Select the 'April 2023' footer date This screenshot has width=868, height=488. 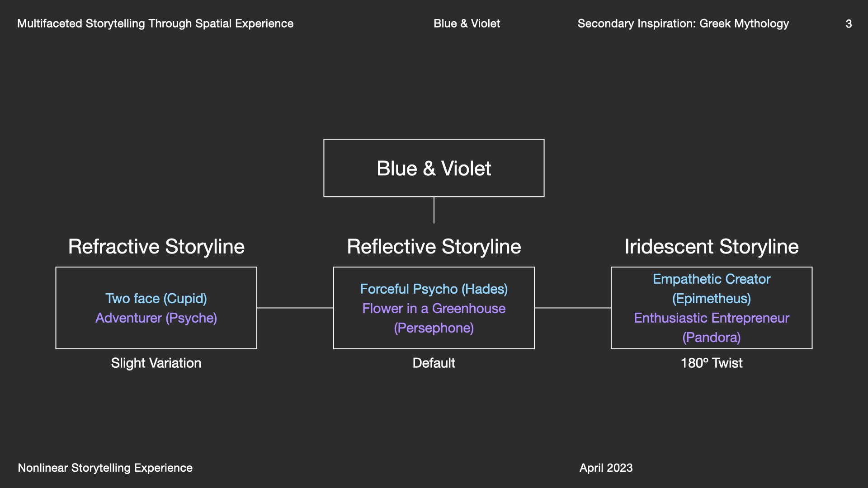[606, 468]
